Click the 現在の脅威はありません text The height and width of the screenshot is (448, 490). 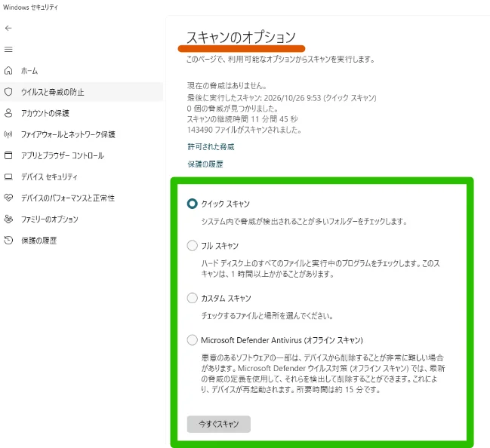pos(227,85)
